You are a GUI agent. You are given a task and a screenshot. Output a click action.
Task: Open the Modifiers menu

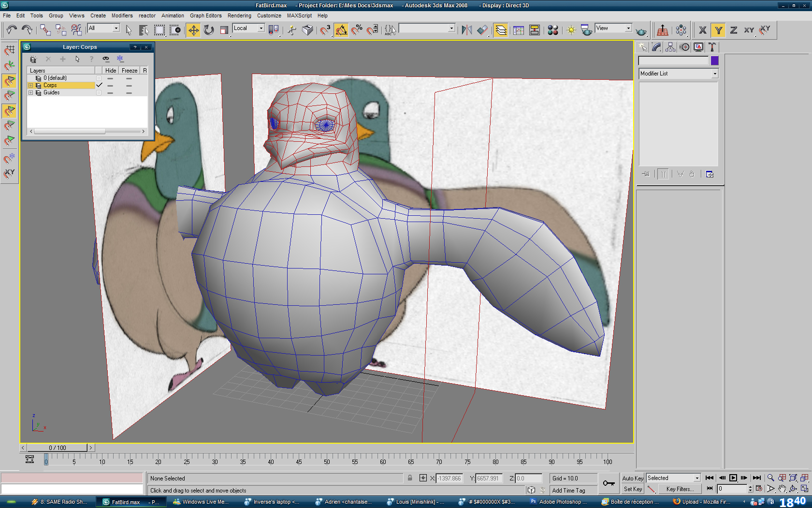(x=122, y=15)
